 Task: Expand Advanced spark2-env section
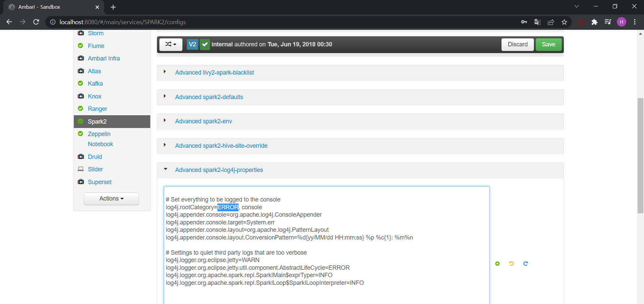204,121
